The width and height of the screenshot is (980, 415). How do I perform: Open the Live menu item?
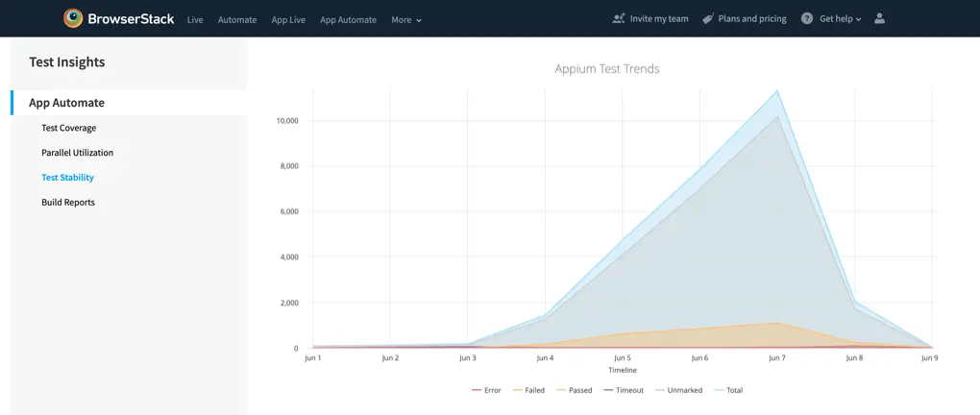pos(195,19)
